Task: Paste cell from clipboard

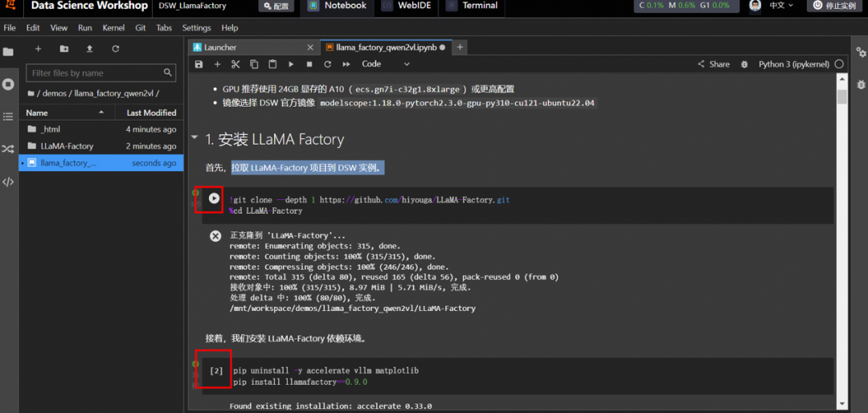Action: tap(272, 64)
